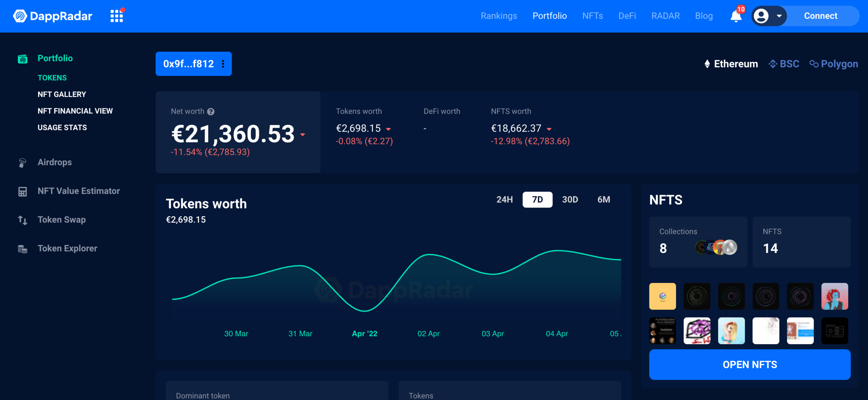The width and height of the screenshot is (868, 400).
Task: Switch chart range to 6M
Action: pos(603,200)
